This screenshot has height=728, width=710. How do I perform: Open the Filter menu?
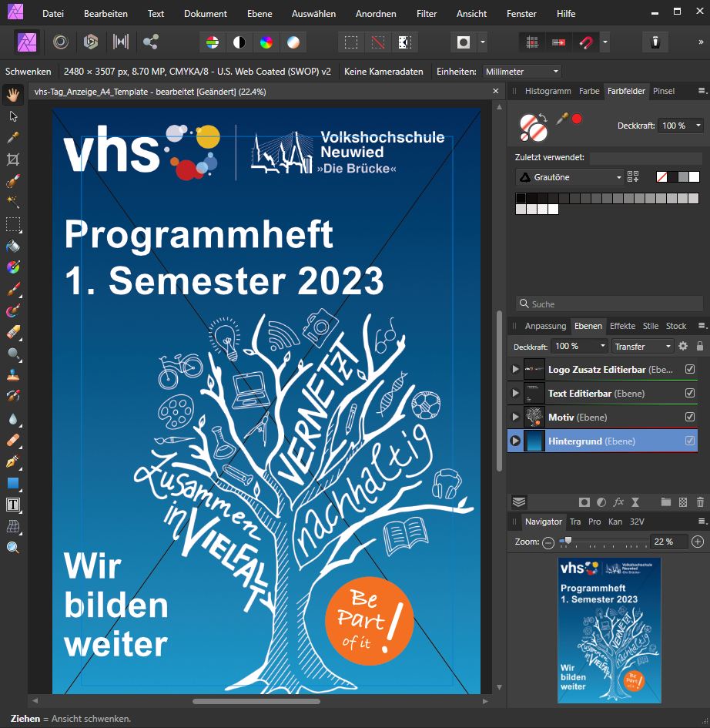pyautogui.click(x=427, y=13)
